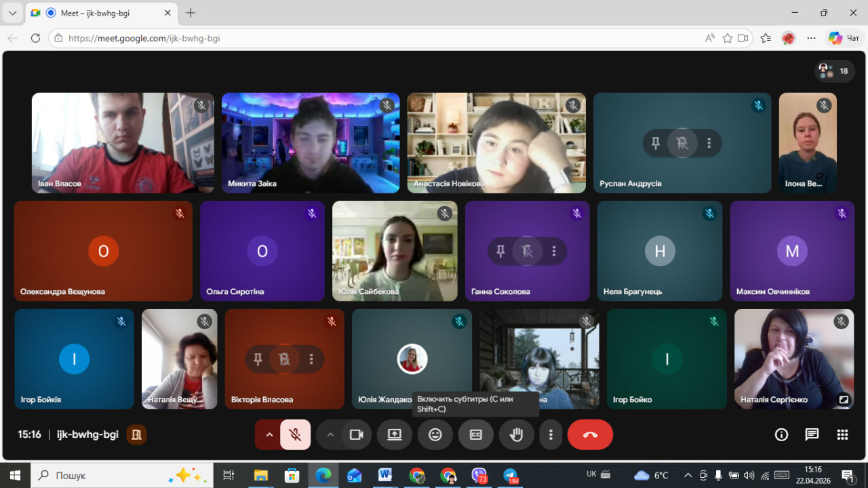Expand audio settings arrow beside the microphone
868x488 pixels.
coord(269,434)
